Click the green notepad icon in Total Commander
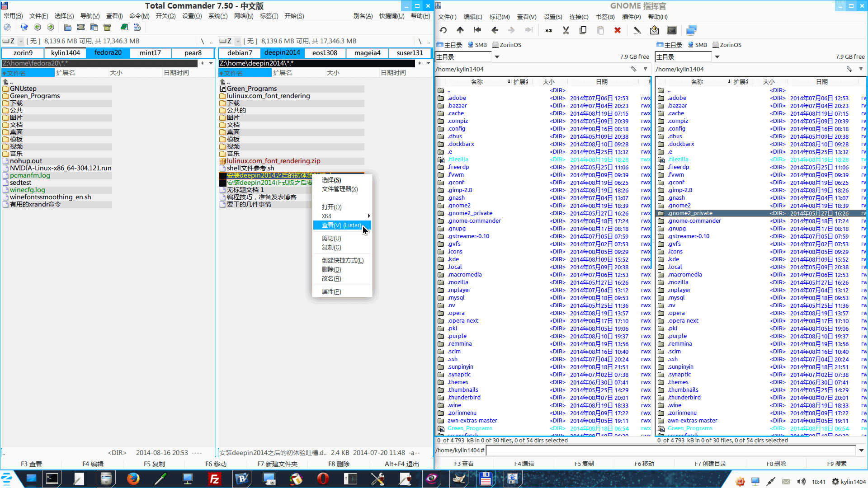The width and height of the screenshot is (868, 488). pos(124,28)
